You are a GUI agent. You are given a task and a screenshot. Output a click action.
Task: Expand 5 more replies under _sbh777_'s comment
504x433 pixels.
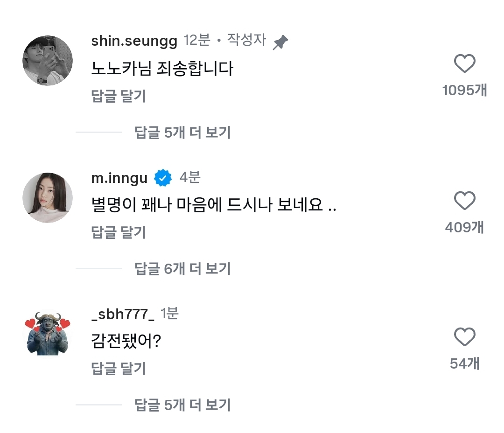[x=182, y=405]
